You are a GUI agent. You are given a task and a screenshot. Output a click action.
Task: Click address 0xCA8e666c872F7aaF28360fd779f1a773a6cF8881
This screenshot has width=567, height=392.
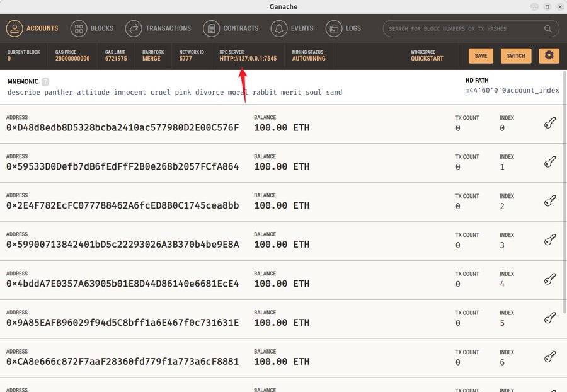tap(123, 362)
